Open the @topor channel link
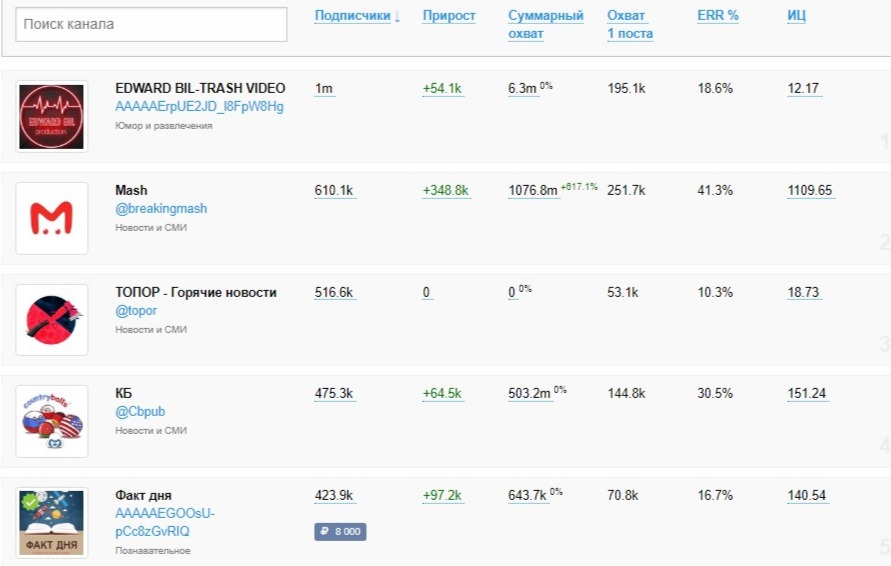 (x=136, y=311)
